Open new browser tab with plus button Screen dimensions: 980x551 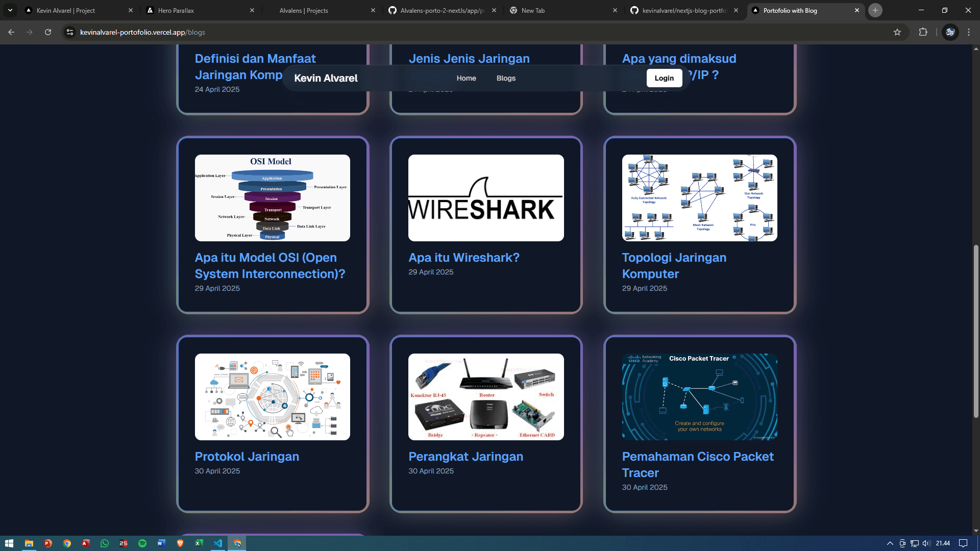(x=875, y=10)
